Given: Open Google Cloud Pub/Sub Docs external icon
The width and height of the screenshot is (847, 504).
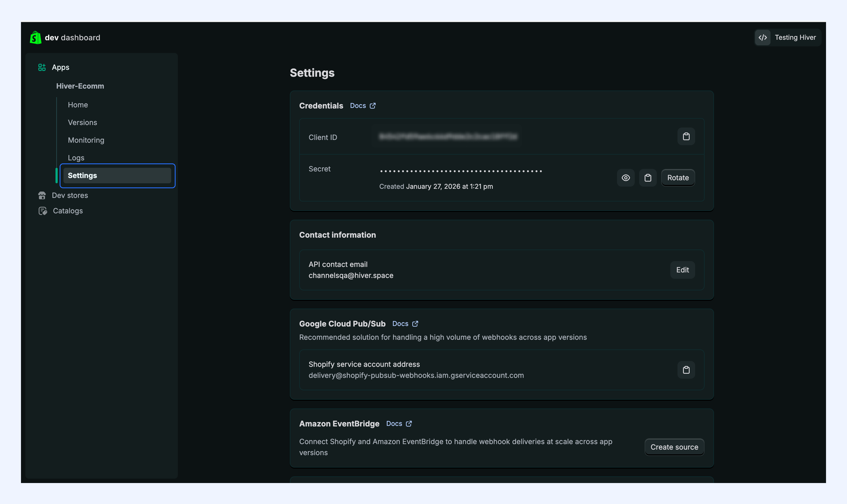Looking at the screenshot, I should 415,324.
